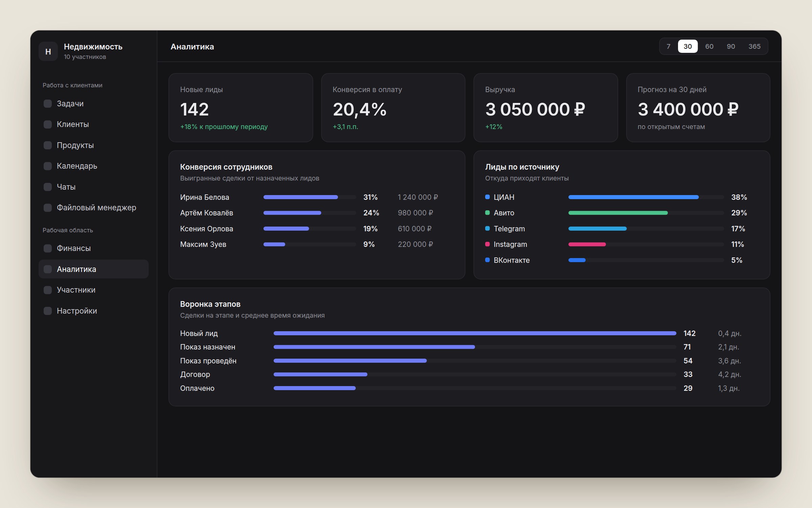Switch to the 60-day period

coord(709,46)
